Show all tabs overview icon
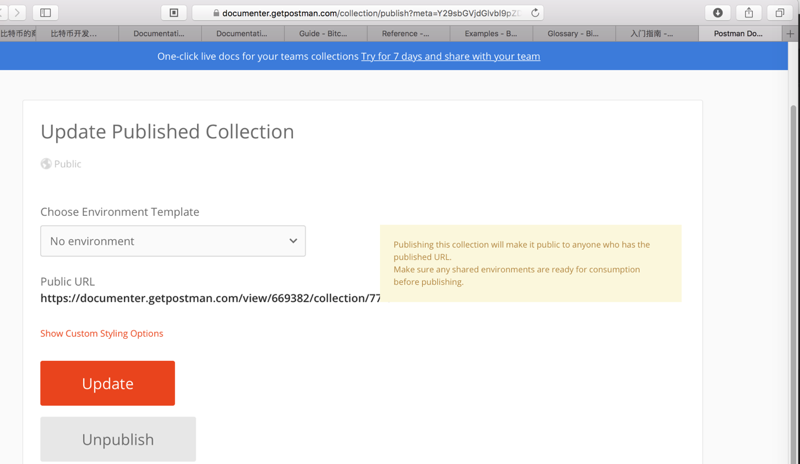The width and height of the screenshot is (800, 464). click(x=780, y=12)
